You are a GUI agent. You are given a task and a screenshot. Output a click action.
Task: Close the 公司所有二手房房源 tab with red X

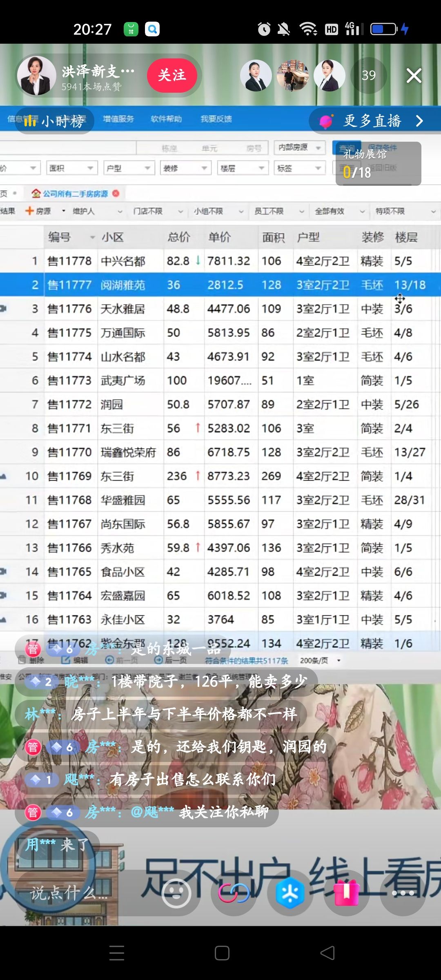[x=116, y=193]
